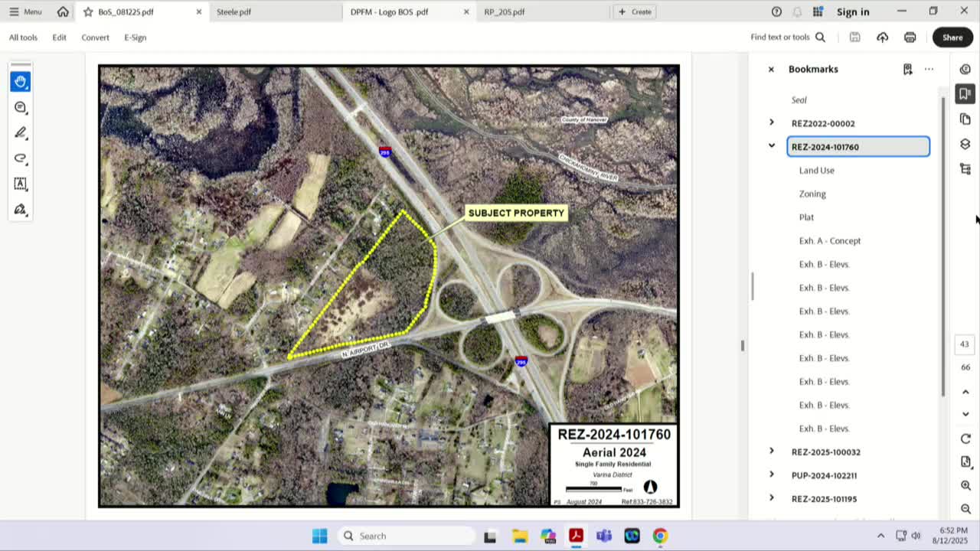Open the Bookmarks panel more options menu

tap(929, 69)
